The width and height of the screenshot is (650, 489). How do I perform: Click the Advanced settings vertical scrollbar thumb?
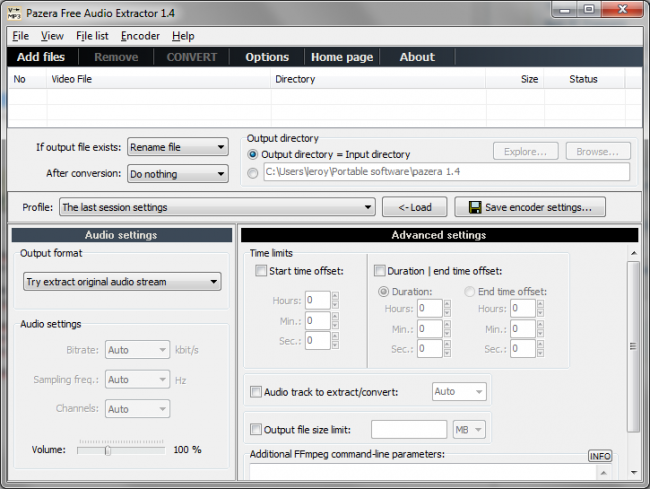633,346
